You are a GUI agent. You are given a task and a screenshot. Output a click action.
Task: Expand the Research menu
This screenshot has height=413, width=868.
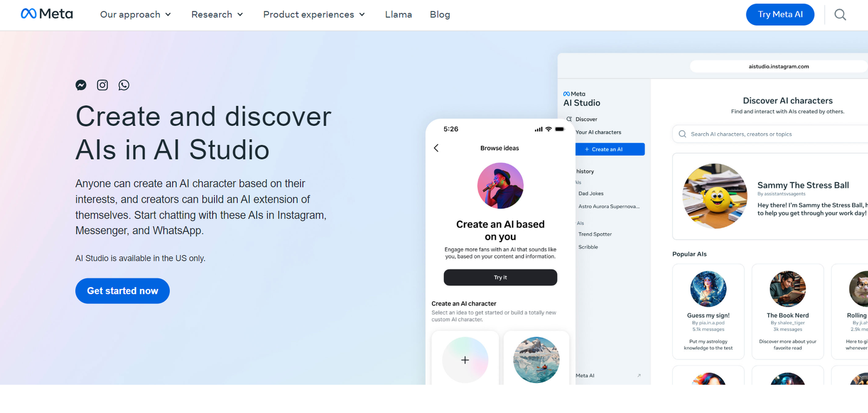217,15
